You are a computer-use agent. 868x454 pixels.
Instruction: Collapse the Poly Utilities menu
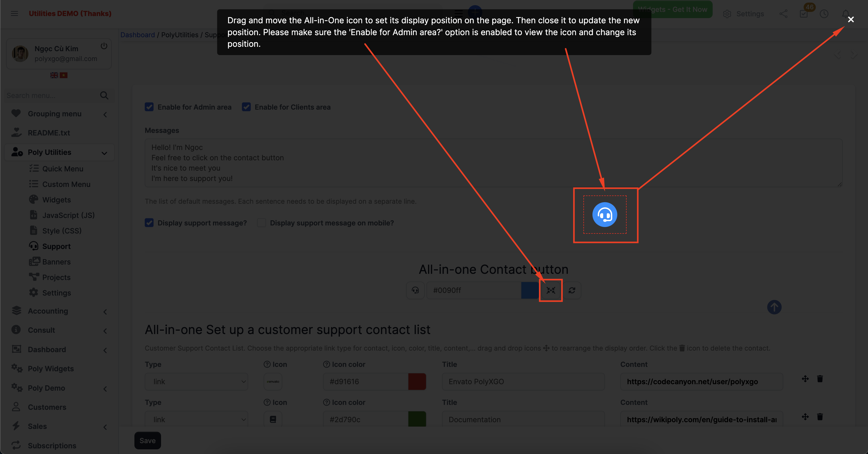coord(104,152)
